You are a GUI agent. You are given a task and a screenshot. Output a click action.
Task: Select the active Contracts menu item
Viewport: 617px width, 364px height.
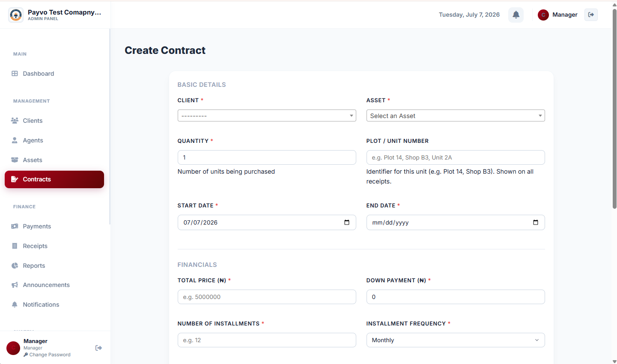(54, 179)
